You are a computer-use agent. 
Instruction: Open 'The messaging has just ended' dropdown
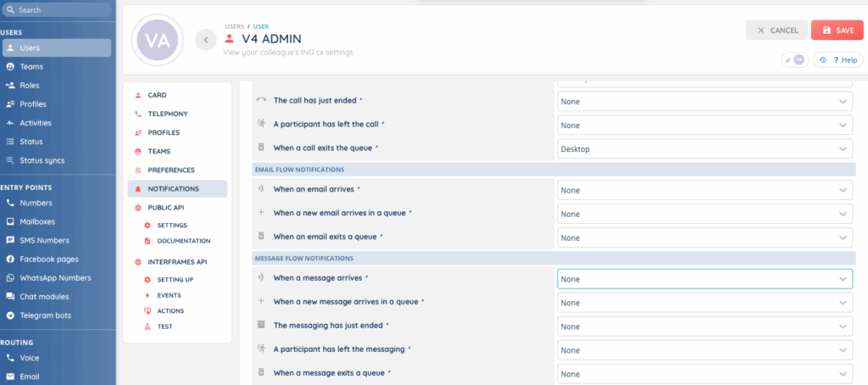(x=704, y=326)
